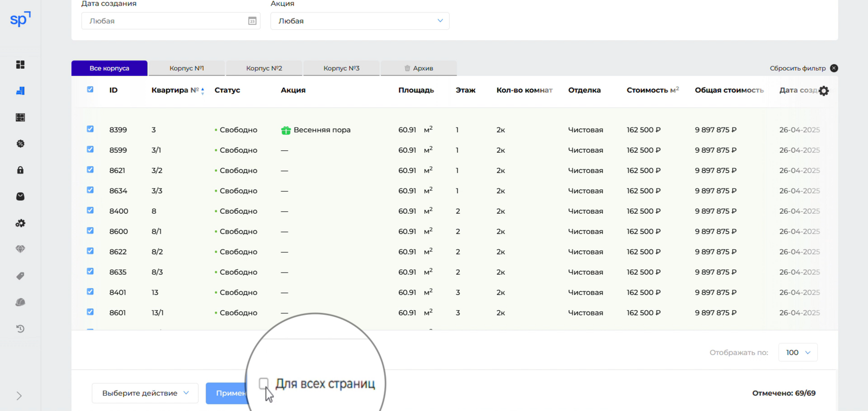Click the Статус column header

227,90
